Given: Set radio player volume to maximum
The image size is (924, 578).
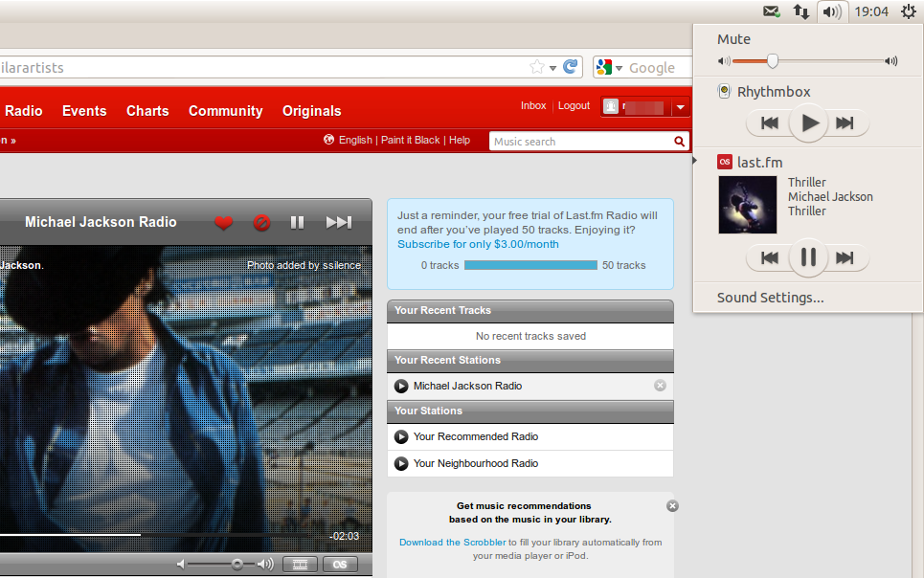Looking at the screenshot, I should pos(266,565).
